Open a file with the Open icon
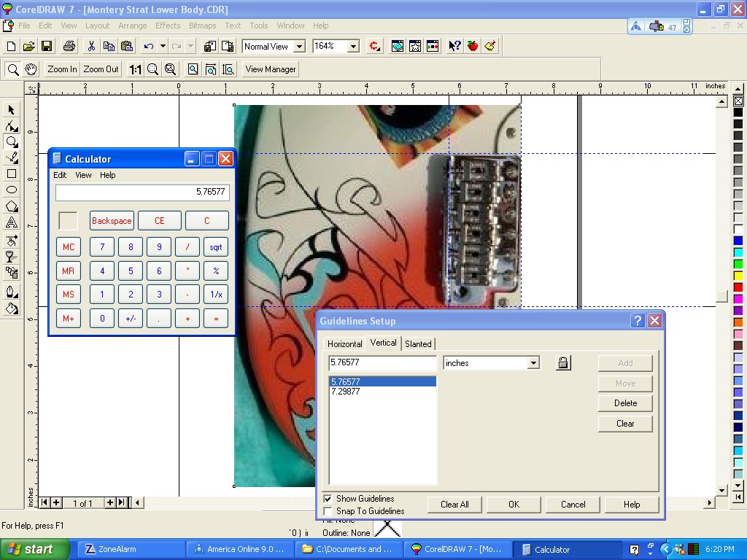This screenshot has width=747, height=560. click(x=28, y=46)
